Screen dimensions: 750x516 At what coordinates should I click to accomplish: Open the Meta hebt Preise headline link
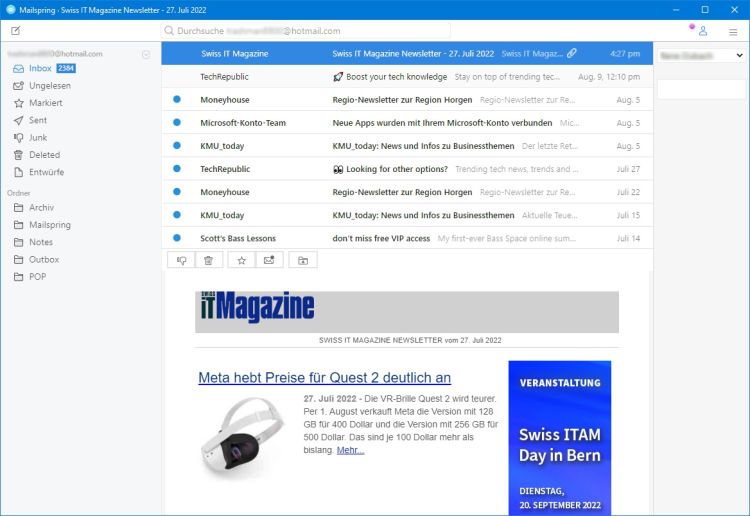(324, 378)
